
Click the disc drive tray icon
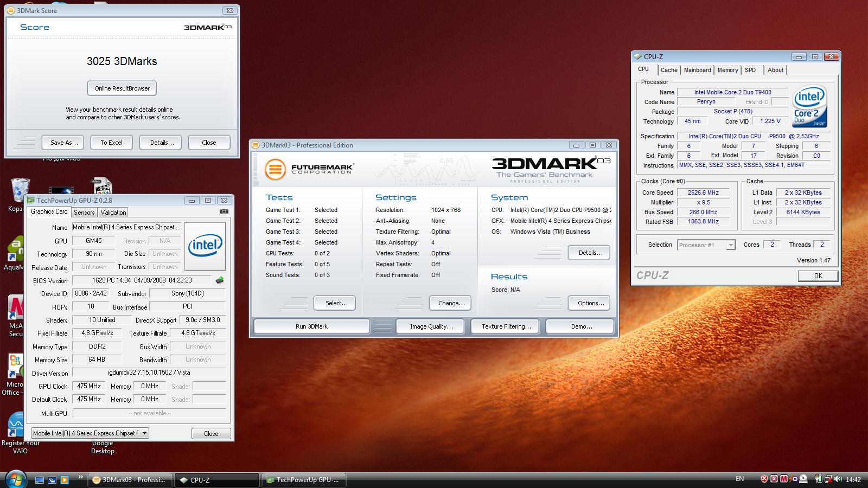(803, 479)
